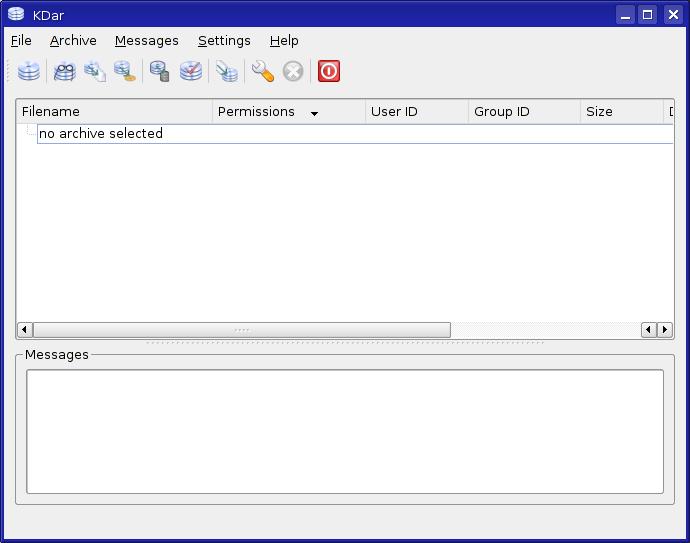Click the disk icon with database cylinder

pos(159,71)
